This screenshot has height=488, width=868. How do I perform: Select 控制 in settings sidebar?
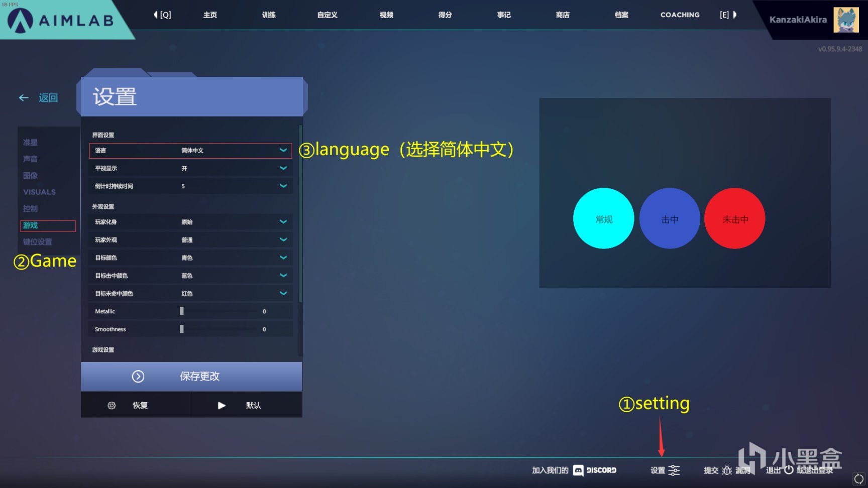click(x=30, y=209)
